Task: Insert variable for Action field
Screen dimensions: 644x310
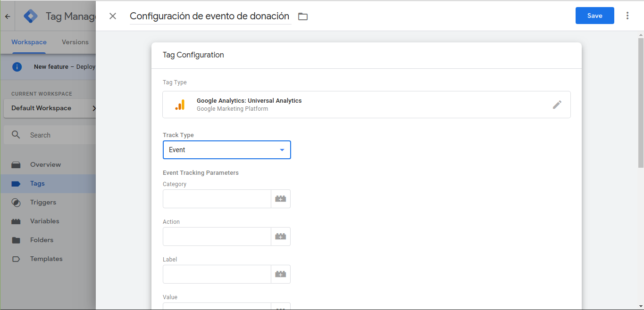Action: (x=281, y=237)
